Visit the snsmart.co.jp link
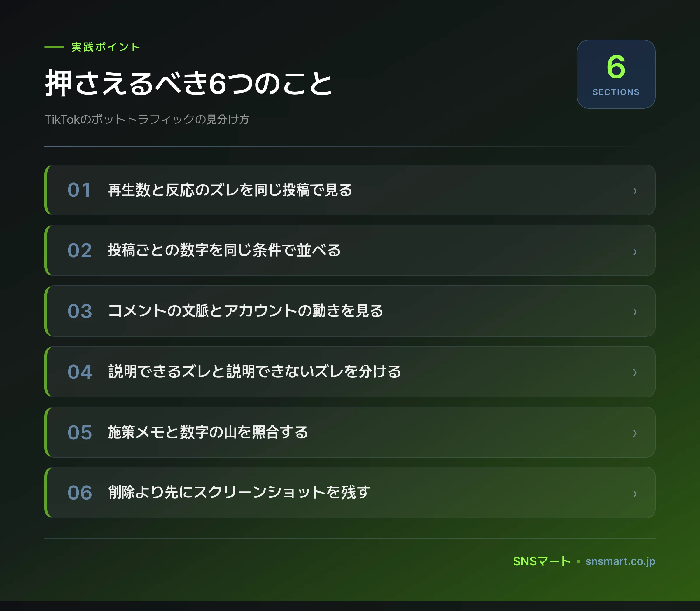The height and width of the screenshot is (611, 700). coord(620,561)
